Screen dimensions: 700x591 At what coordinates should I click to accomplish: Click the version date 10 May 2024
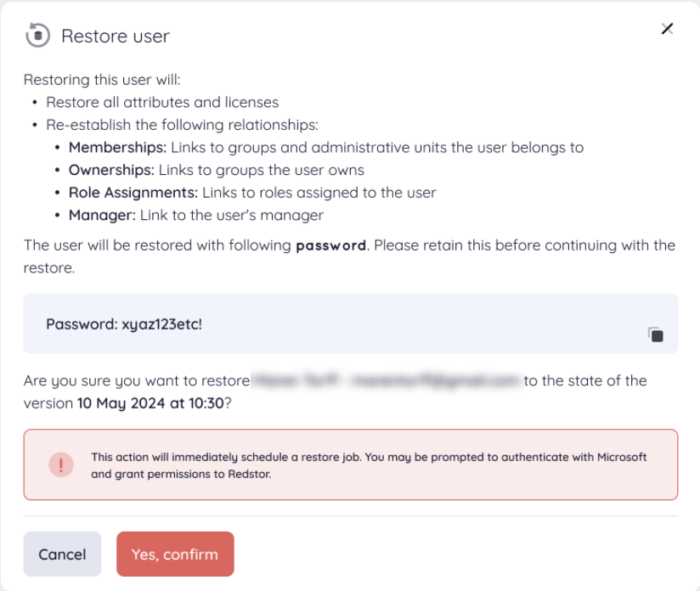tap(150, 403)
